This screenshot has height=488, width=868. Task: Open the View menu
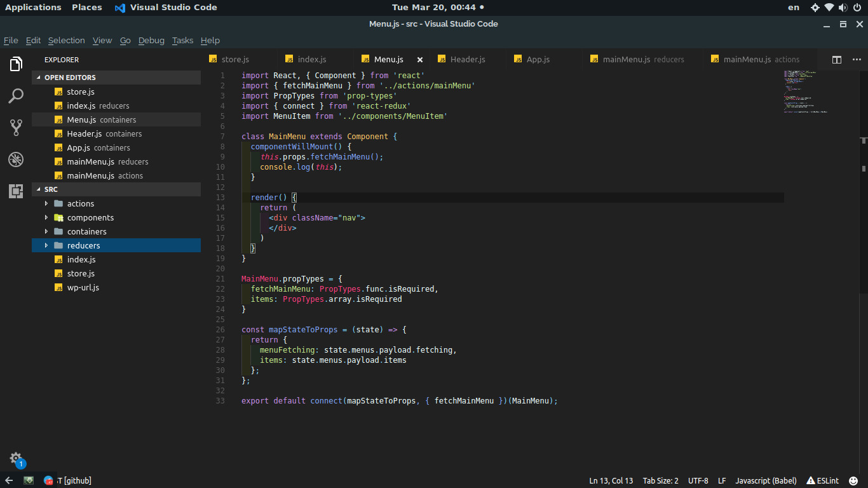(x=102, y=40)
